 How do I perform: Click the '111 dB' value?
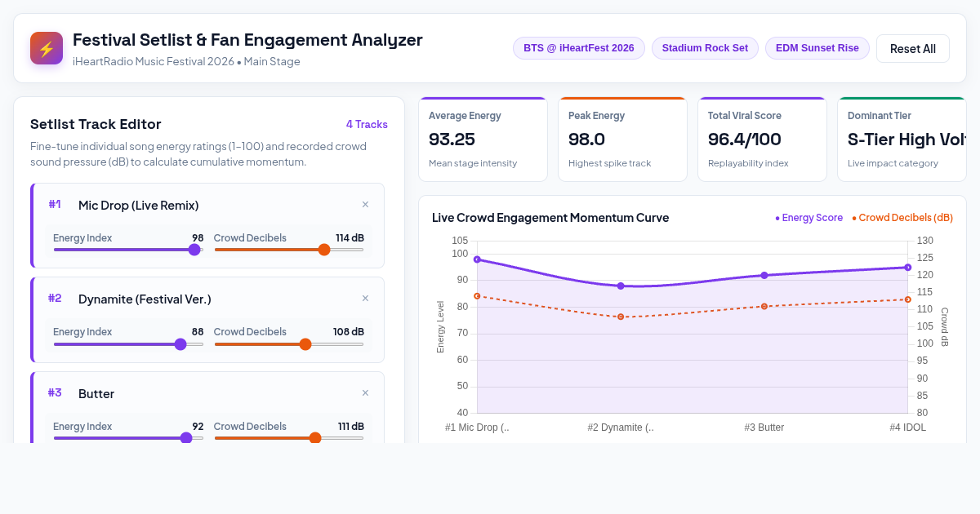tap(351, 426)
